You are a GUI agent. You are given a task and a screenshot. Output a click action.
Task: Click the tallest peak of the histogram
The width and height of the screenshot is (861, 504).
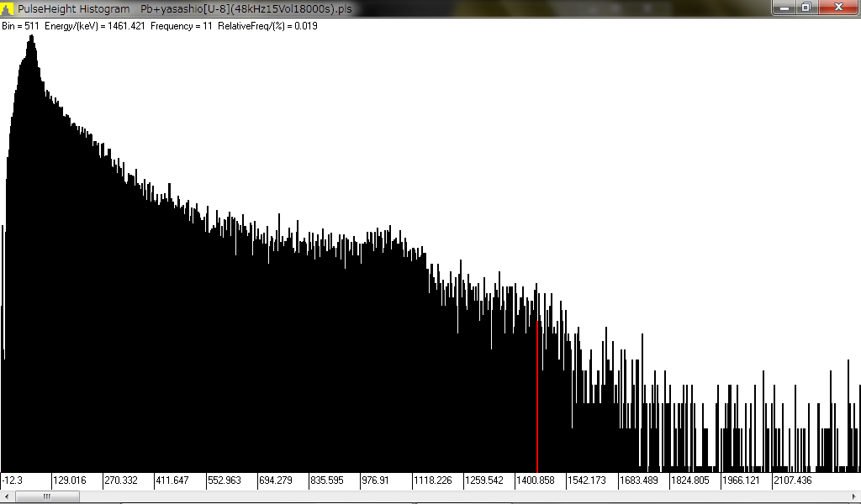[x=31, y=40]
